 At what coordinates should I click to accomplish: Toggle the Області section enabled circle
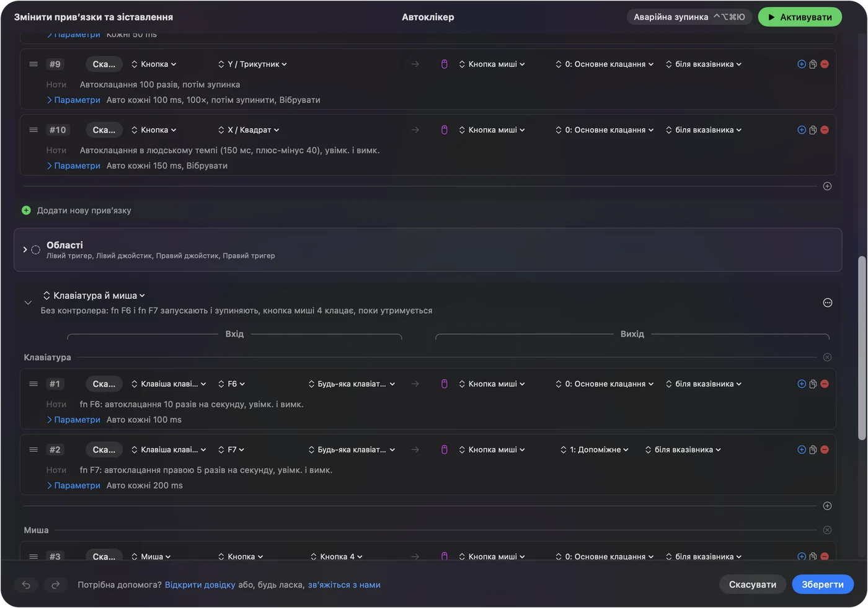(x=36, y=250)
